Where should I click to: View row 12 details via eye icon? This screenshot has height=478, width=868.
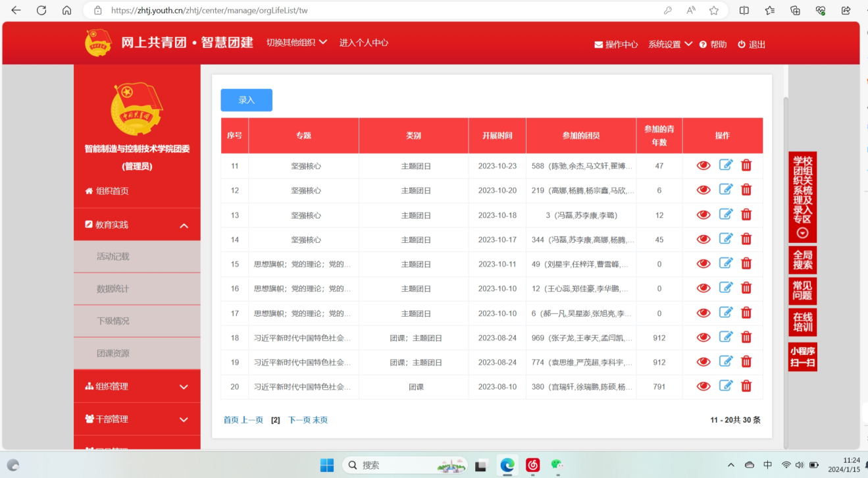pos(703,190)
